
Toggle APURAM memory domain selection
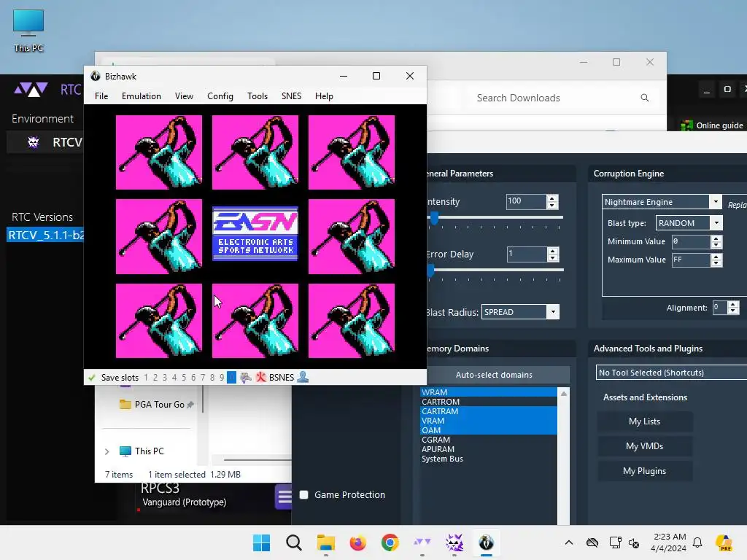click(x=488, y=449)
